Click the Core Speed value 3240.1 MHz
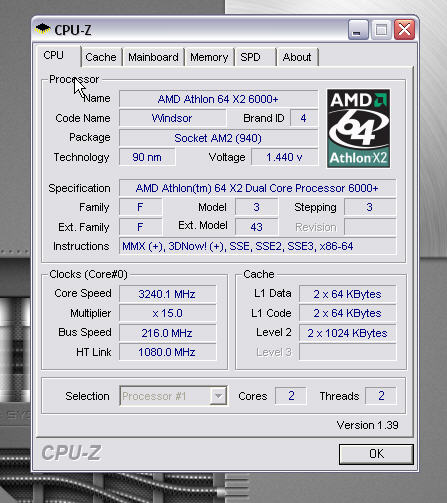447x503 pixels. tap(167, 294)
